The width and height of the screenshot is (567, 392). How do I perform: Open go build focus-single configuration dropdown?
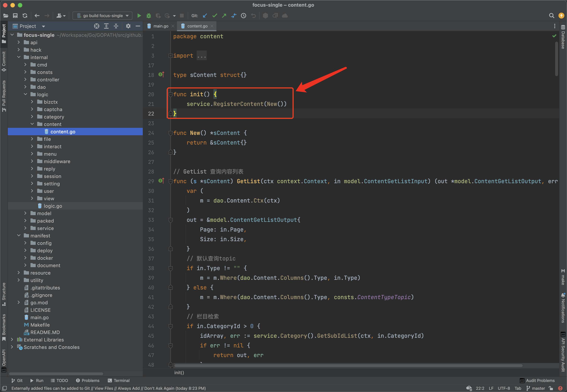102,16
